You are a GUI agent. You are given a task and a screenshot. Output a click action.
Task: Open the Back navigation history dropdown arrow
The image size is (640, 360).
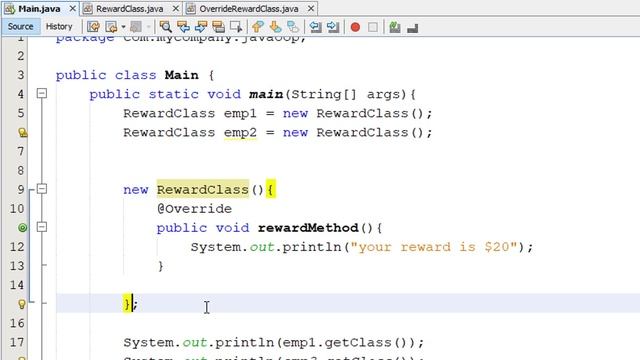(123, 27)
